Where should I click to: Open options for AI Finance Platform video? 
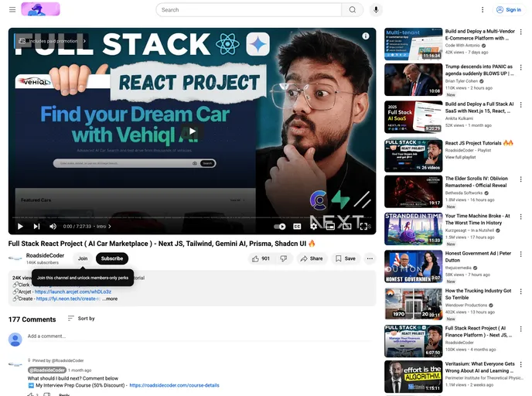click(x=521, y=329)
